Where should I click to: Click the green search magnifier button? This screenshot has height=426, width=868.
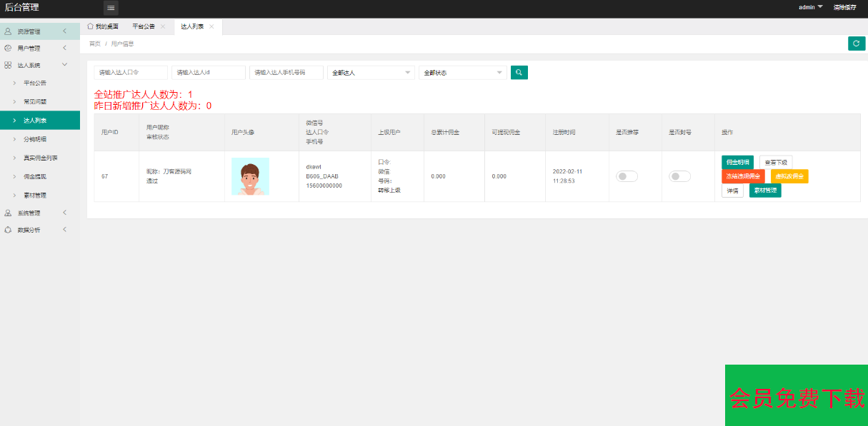tap(519, 72)
